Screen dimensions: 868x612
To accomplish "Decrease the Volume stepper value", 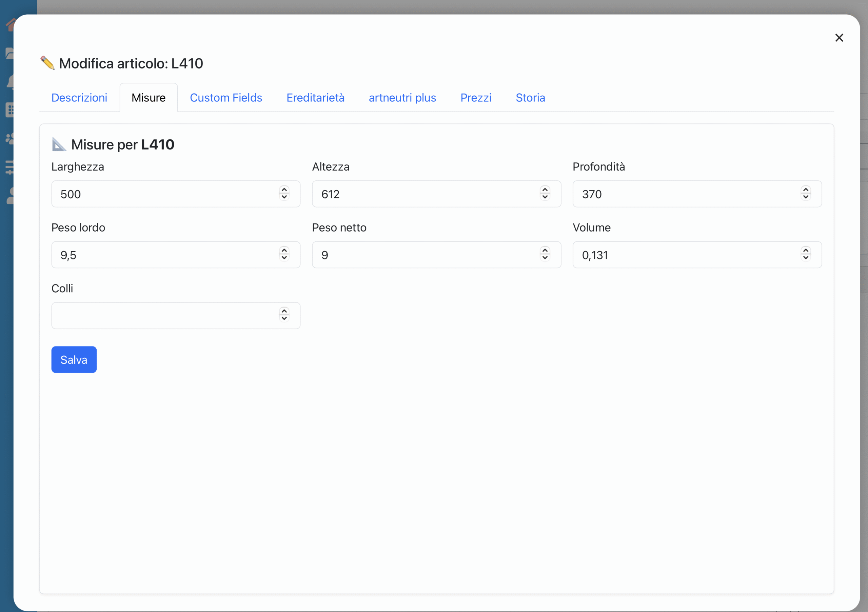I will coord(806,258).
